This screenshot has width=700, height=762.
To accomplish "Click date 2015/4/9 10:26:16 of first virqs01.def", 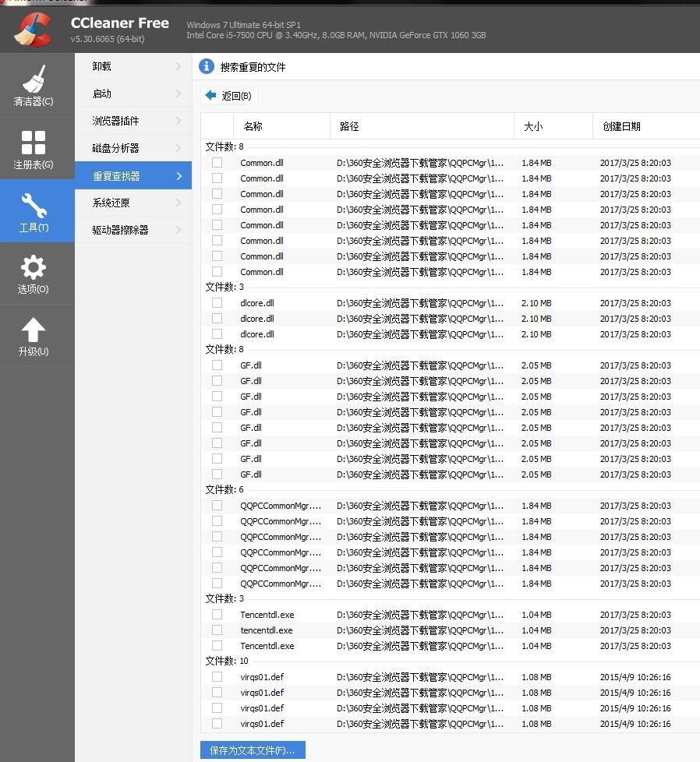I will pyautogui.click(x=635, y=677).
